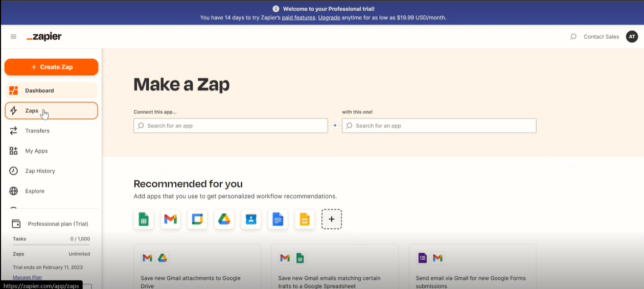Open 'Send email via Gmail for new Google Forms' card
The image size is (644, 289).
pyautogui.click(x=472, y=267)
